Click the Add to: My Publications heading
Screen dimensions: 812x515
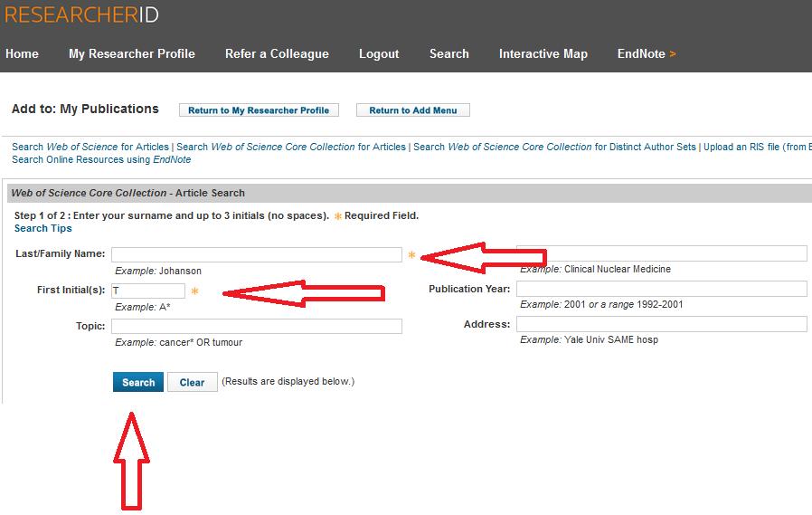[x=85, y=109]
